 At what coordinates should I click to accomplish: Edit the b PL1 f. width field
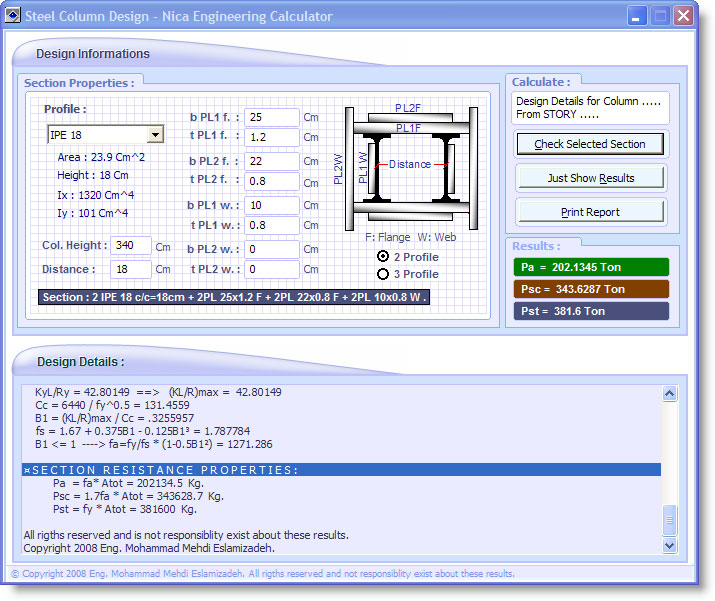point(271,118)
